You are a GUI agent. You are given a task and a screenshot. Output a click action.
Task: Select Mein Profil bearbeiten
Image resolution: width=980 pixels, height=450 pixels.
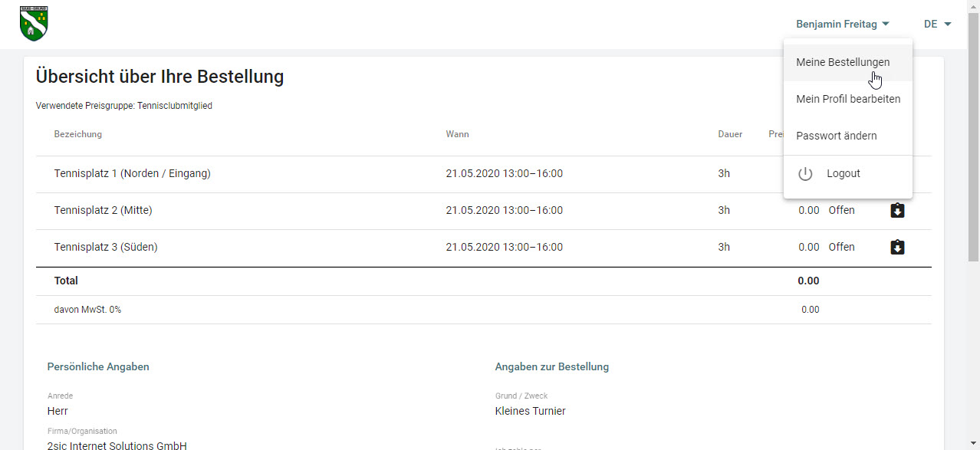point(847,99)
